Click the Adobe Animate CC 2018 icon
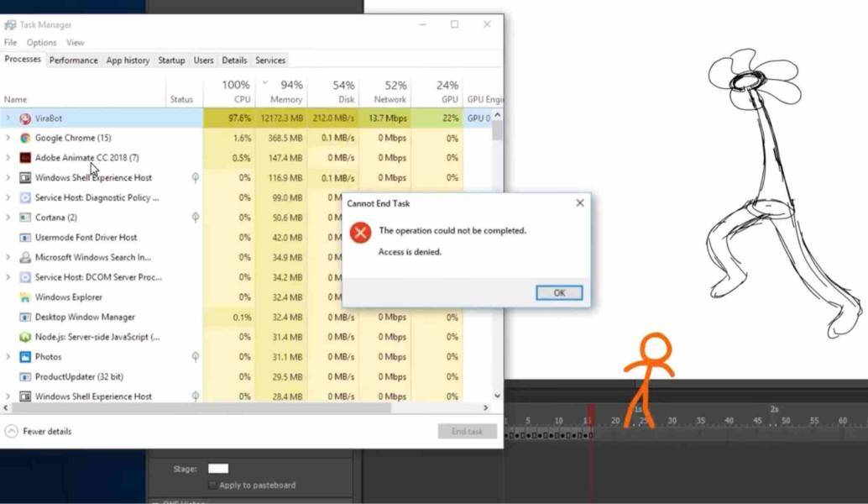This screenshot has width=868, height=504. point(25,158)
